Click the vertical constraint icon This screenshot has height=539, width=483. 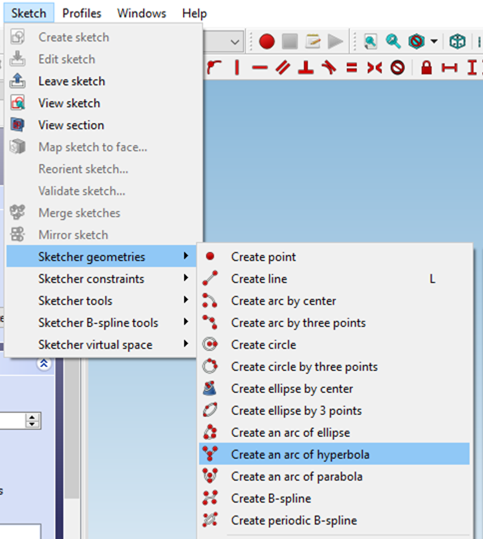237,67
